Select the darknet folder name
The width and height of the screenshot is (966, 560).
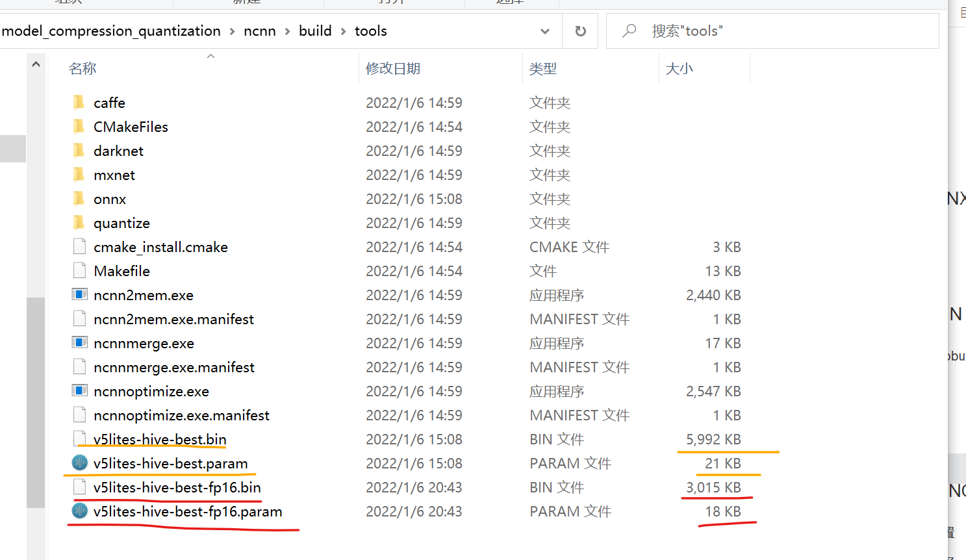pos(118,151)
